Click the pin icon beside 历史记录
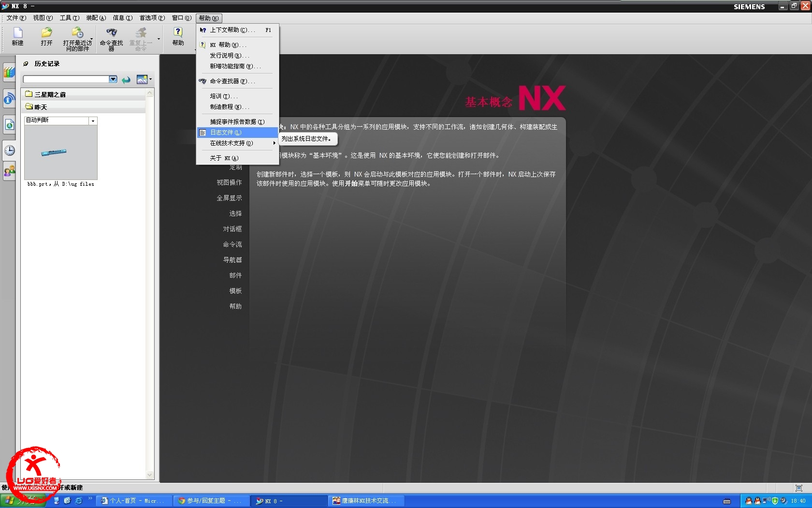This screenshot has height=508, width=812. pos(26,63)
